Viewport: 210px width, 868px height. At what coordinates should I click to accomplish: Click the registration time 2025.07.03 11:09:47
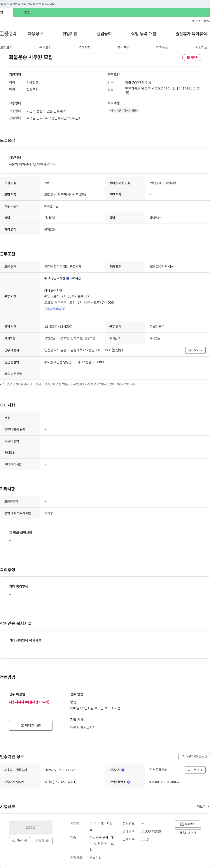pyautogui.click(x=60, y=770)
